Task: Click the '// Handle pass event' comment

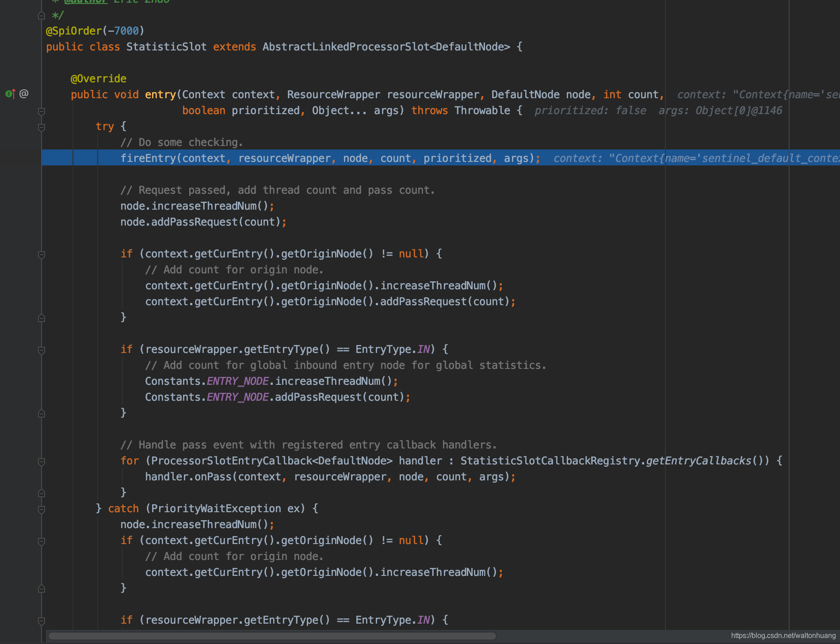Action: [x=309, y=445]
